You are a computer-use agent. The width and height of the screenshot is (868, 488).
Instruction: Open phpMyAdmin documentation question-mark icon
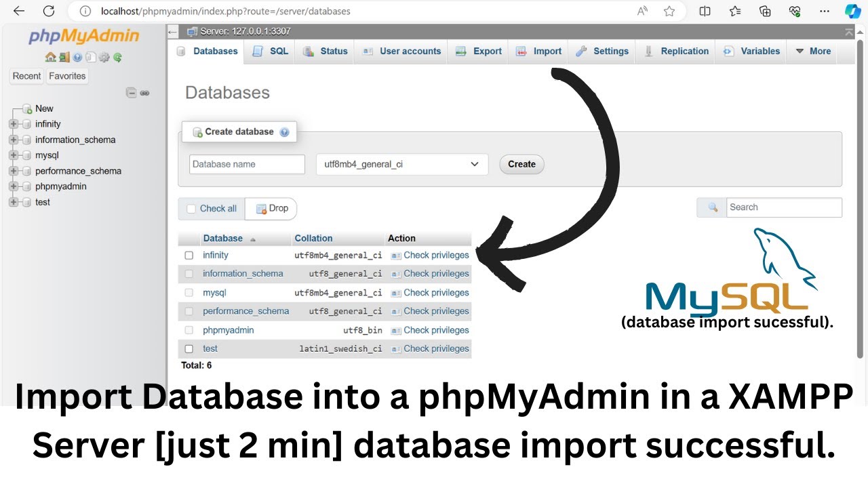tap(77, 58)
